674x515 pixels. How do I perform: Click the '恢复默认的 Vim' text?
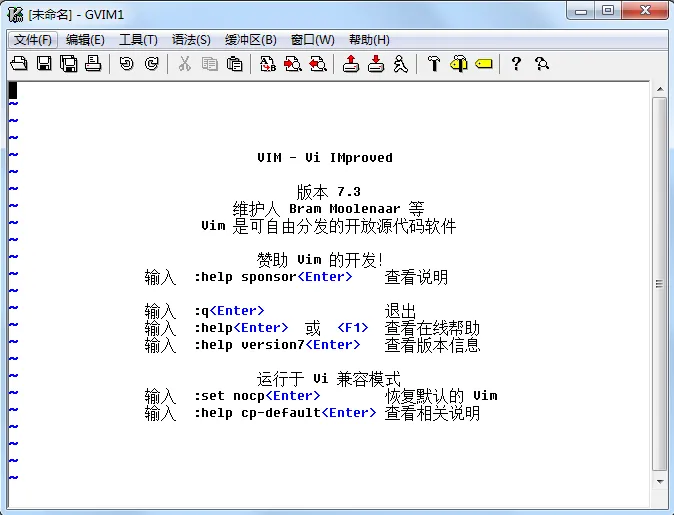coord(441,396)
